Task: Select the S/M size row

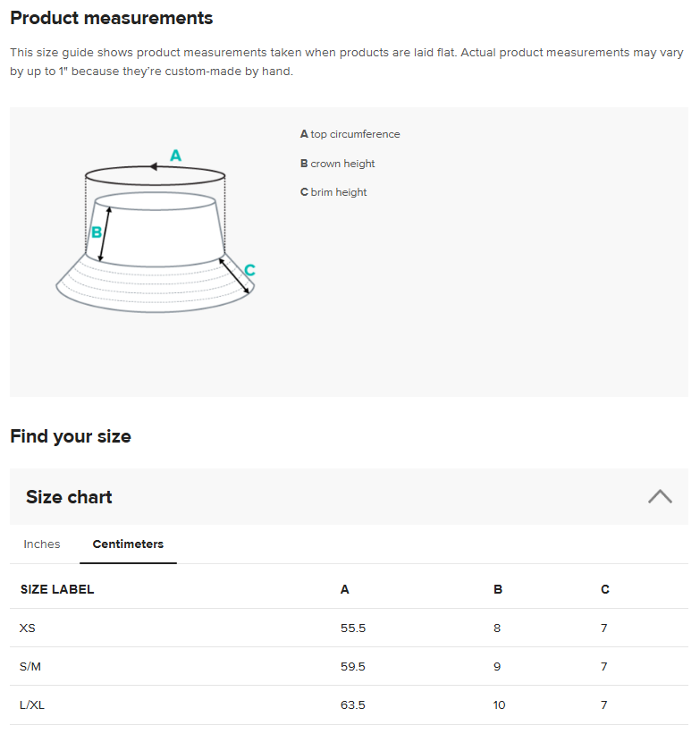Action: (x=30, y=667)
